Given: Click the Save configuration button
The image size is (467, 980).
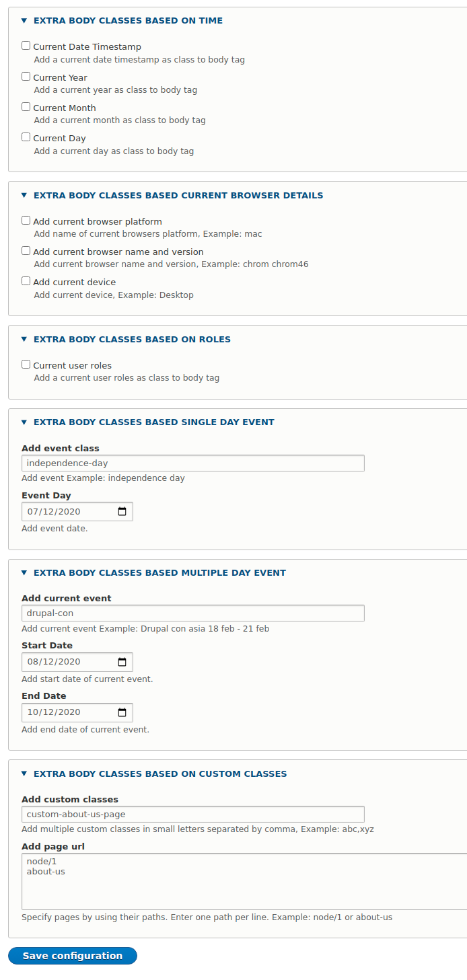Looking at the screenshot, I should pos(72,955).
